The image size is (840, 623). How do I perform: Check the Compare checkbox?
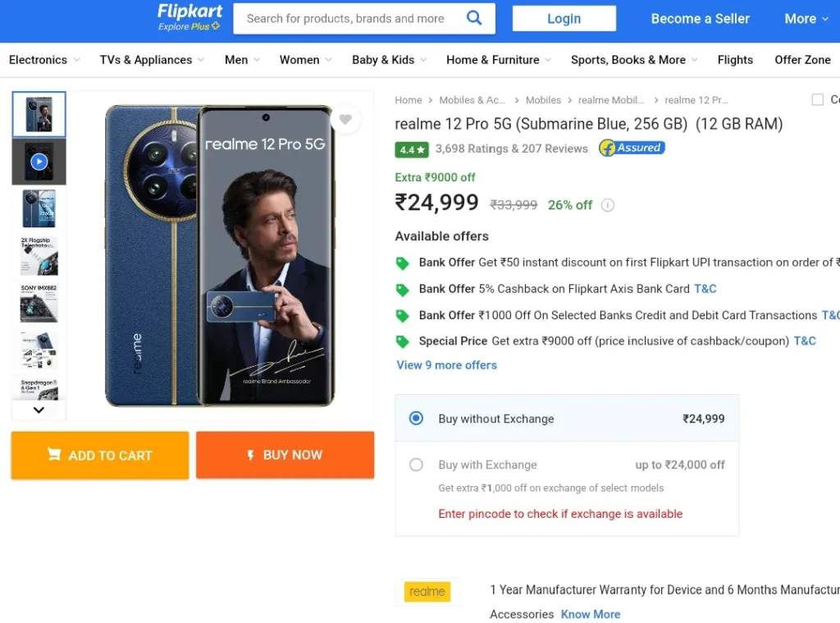(818, 99)
